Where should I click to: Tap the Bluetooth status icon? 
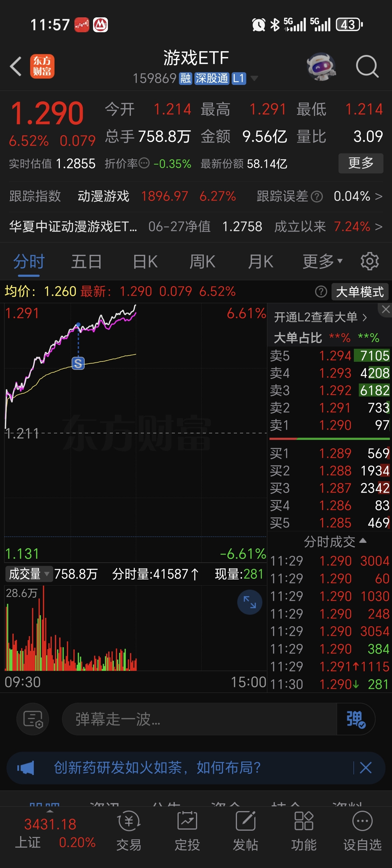pos(275,24)
